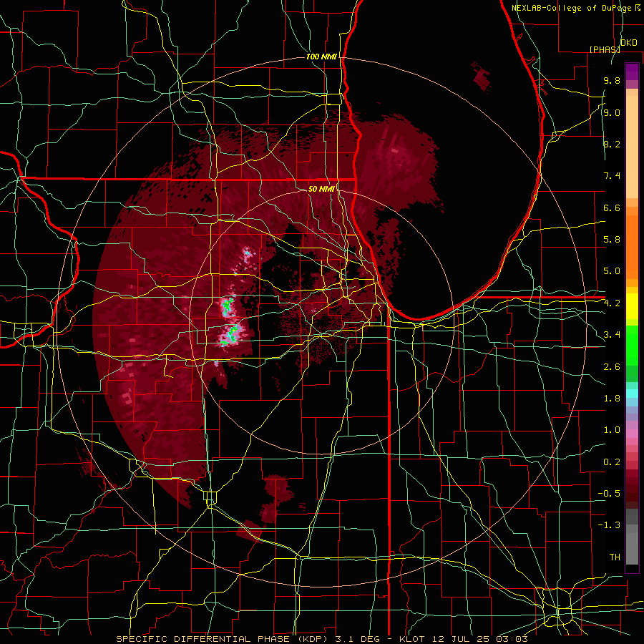Pick the orange band on color scale
This screenshot has height=644, width=644.
coord(632,246)
